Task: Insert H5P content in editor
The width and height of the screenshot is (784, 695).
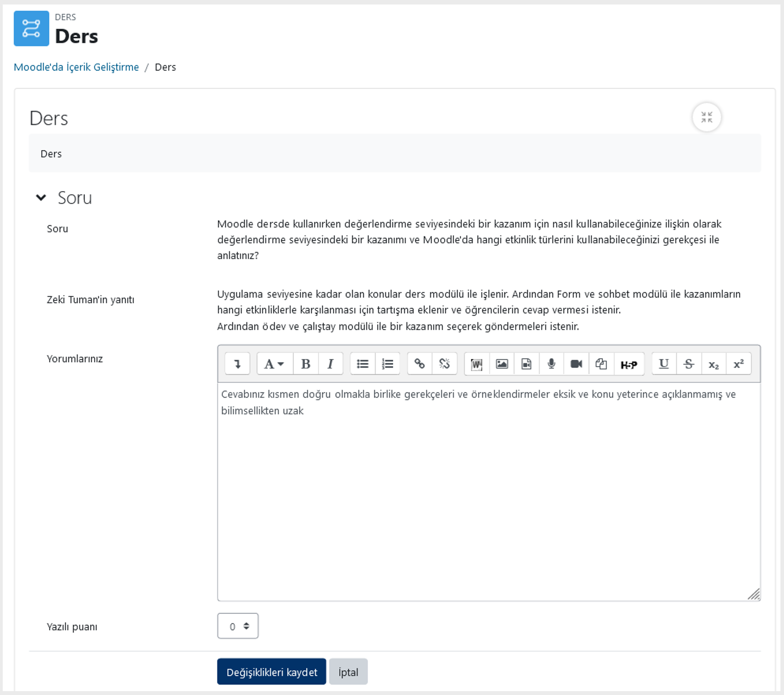Action: (x=629, y=363)
